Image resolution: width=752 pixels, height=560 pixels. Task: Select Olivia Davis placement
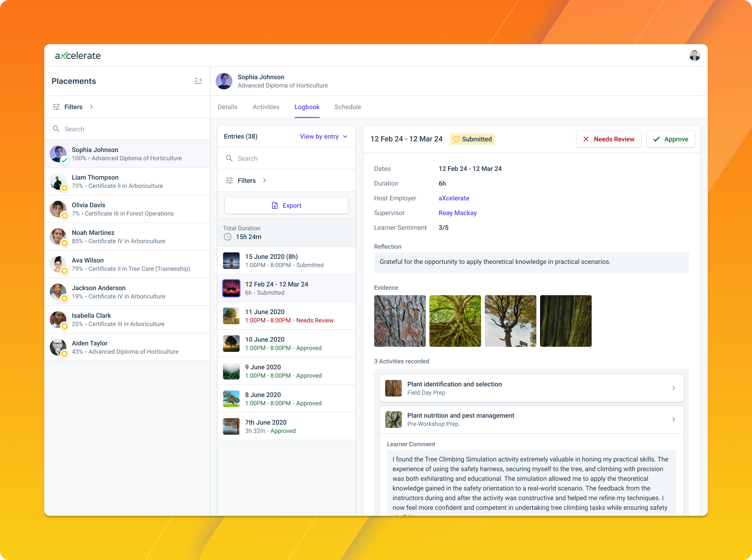[127, 209]
